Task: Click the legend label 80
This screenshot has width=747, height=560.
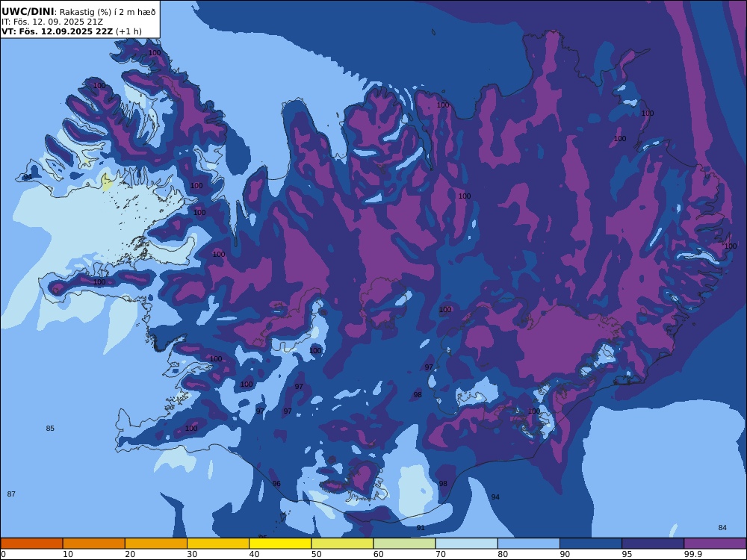Action: 503,554
